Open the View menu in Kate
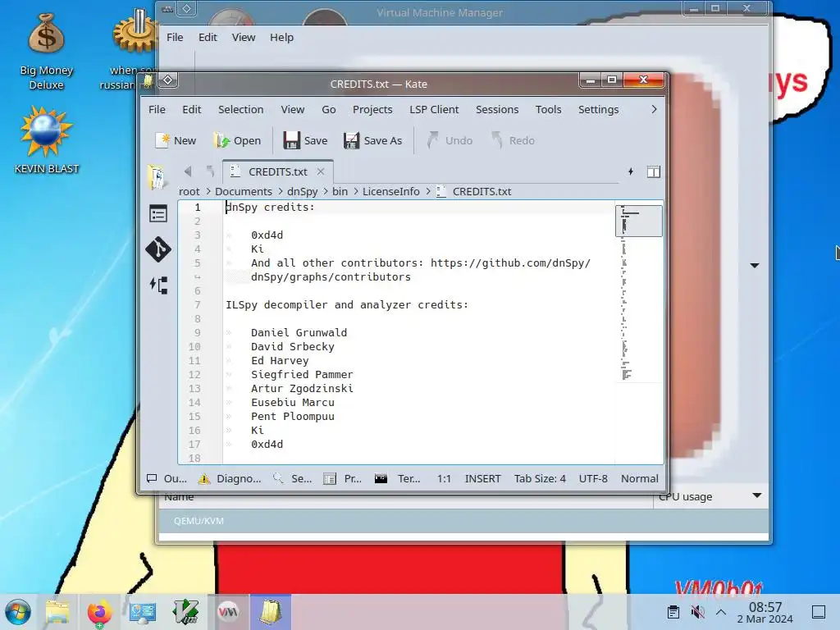Screen dimensions: 840x630 (293, 109)
